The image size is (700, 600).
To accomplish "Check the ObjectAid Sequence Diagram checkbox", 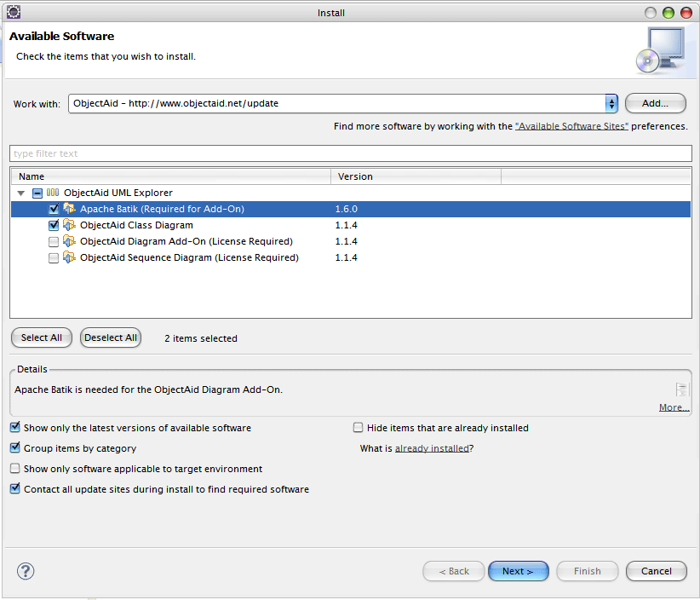I will pos(55,258).
